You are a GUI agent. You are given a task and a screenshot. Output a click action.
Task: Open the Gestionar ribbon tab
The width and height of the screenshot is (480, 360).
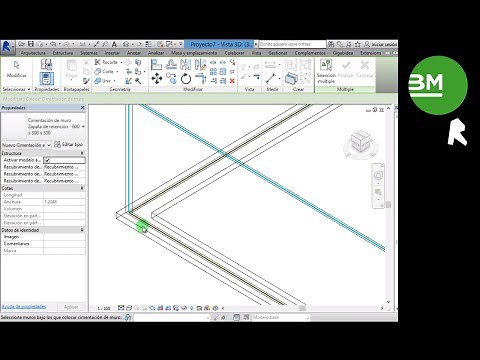[278, 53]
